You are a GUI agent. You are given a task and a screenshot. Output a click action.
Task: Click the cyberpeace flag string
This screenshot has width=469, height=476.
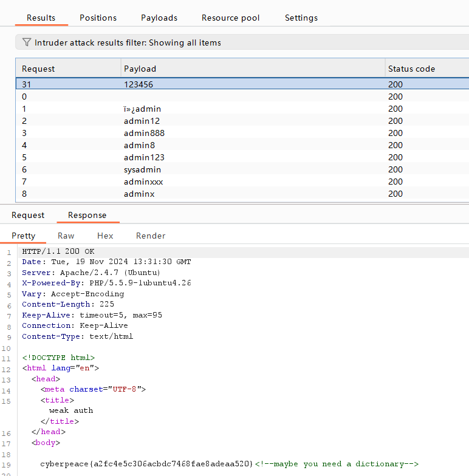[x=146, y=464]
